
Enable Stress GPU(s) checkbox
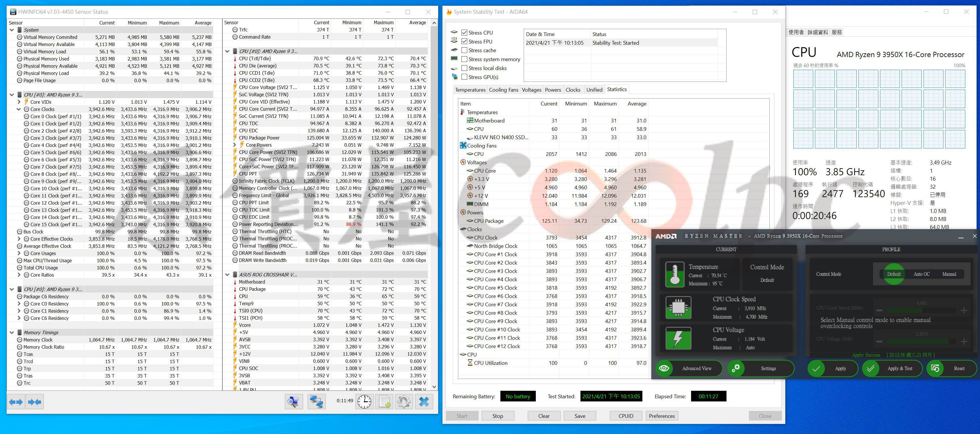(464, 77)
